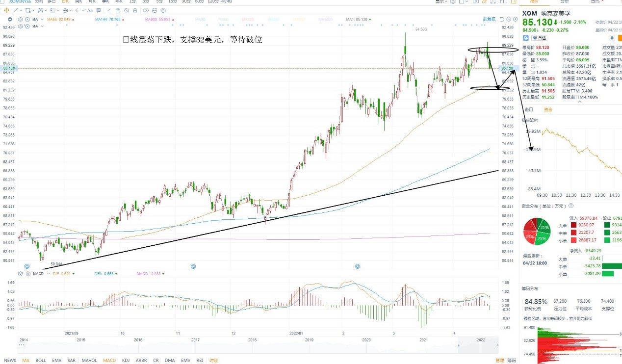The width and height of the screenshot is (622, 364).
Task: Add a text annotation with the Aa tool
Action: pyautogui.click(x=90, y=10)
